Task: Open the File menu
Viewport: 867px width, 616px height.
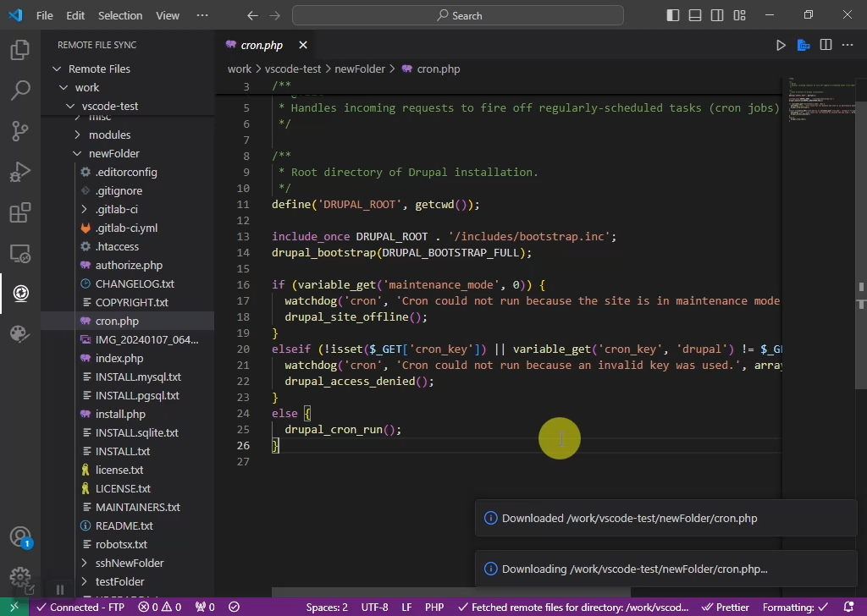Action: (45, 15)
